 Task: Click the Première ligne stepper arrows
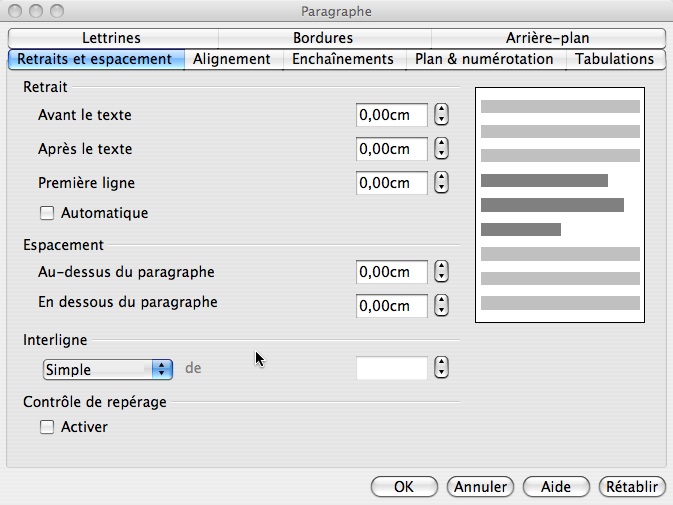[441, 182]
